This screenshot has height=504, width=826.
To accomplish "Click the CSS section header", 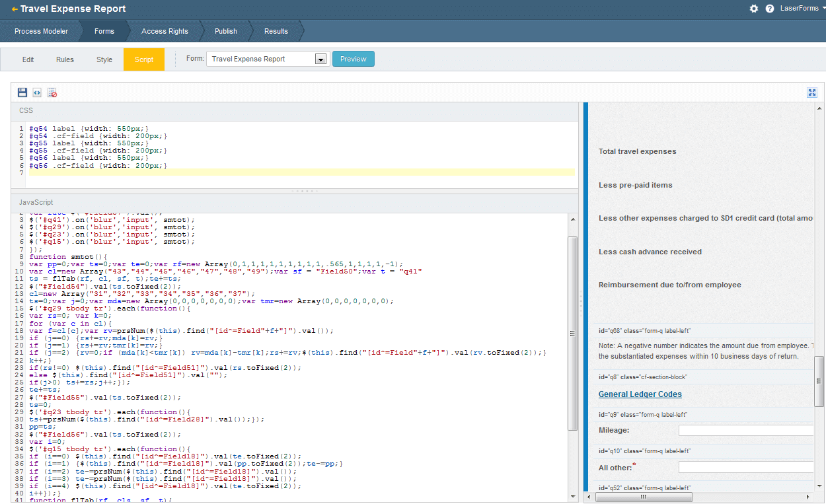I will tap(295, 111).
